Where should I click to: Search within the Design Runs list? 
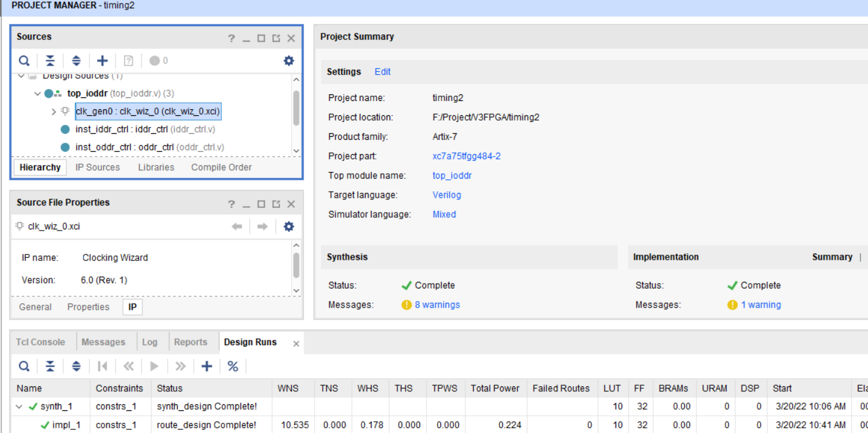point(24,366)
